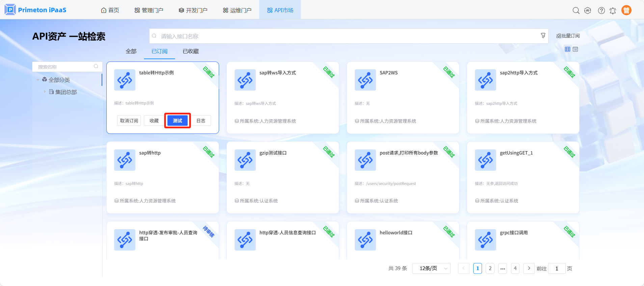Click the blue 测试 button
The height and width of the screenshot is (286, 644).
point(178,121)
